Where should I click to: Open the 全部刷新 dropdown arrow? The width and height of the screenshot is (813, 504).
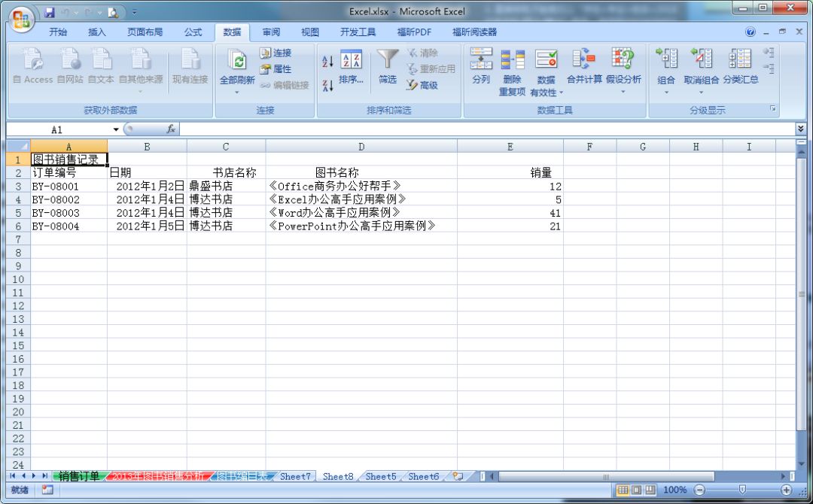point(237,93)
